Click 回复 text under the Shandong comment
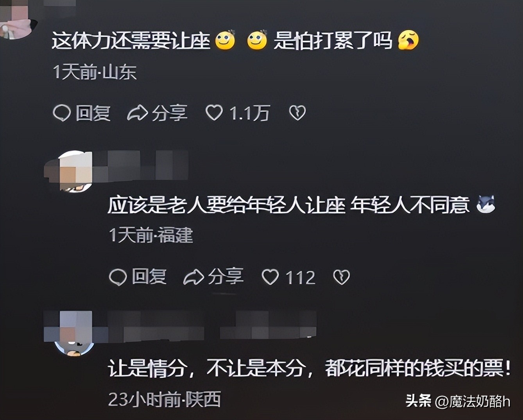Image resolution: width=523 pixels, height=420 pixels. (x=93, y=113)
